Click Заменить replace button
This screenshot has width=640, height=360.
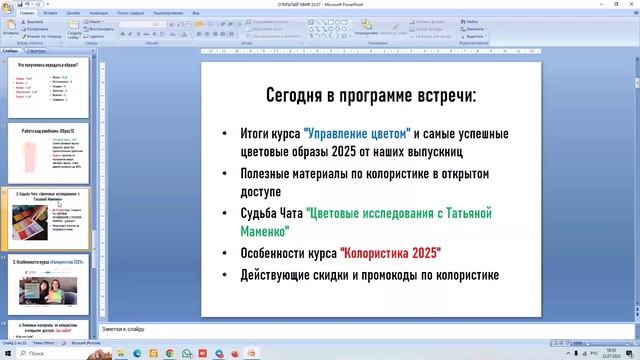[473, 29]
